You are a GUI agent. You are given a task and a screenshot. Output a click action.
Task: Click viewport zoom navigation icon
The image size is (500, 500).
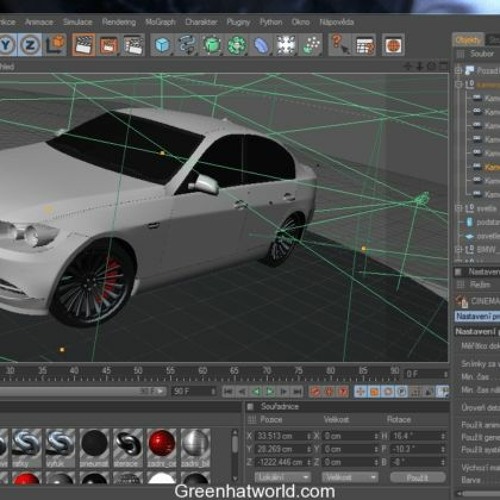tap(420, 66)
